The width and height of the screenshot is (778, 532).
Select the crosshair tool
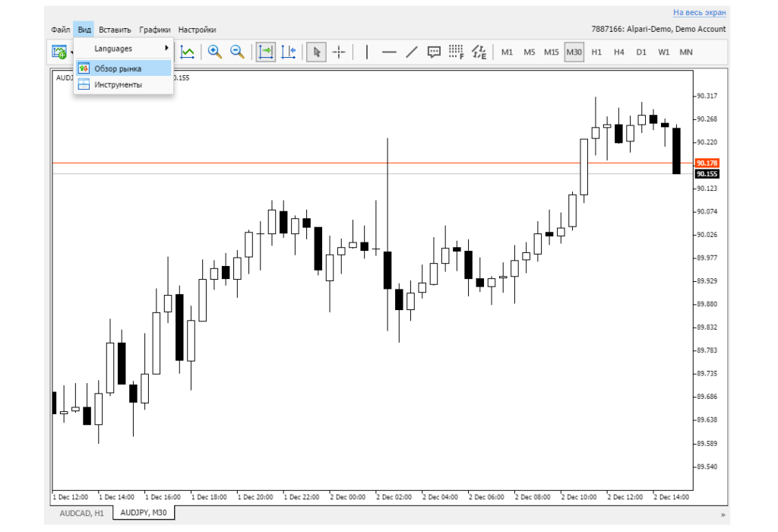coord(339,52)
